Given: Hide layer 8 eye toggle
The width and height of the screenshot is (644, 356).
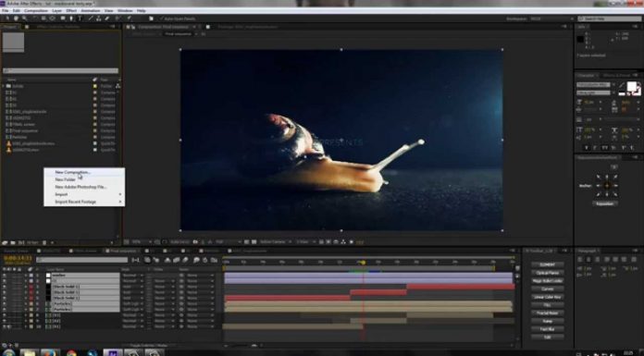Looking at the screenshot, I should point(5,315).
